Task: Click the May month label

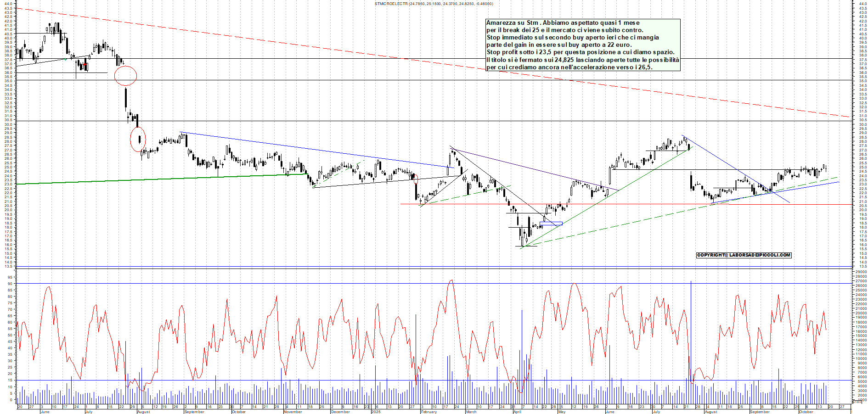Action: pyautogui.click(x=561, y=412)
